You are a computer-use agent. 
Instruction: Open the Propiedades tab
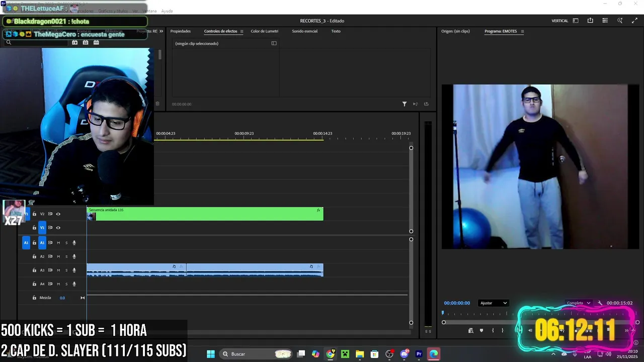tap(180, 31)
